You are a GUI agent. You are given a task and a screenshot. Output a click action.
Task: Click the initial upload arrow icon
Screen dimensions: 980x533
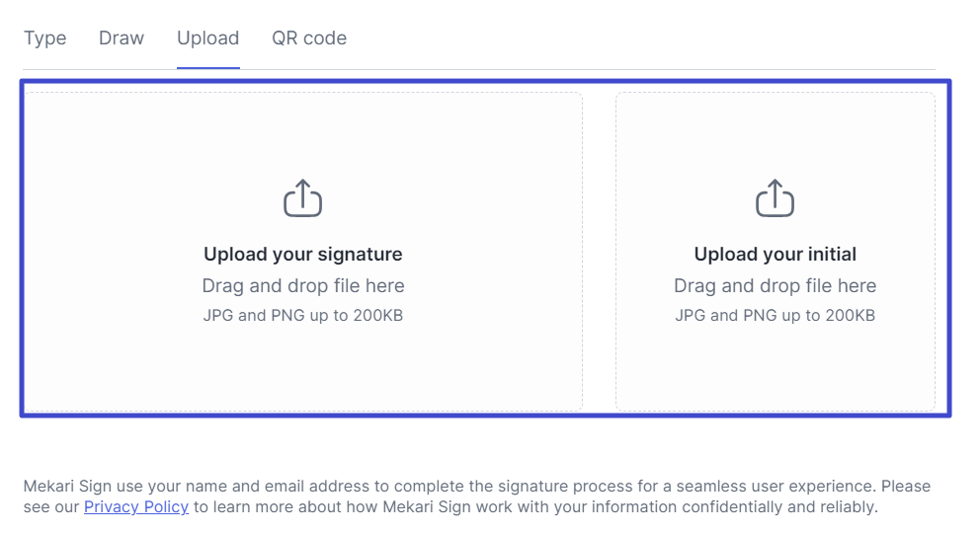[x=775, y=198]
